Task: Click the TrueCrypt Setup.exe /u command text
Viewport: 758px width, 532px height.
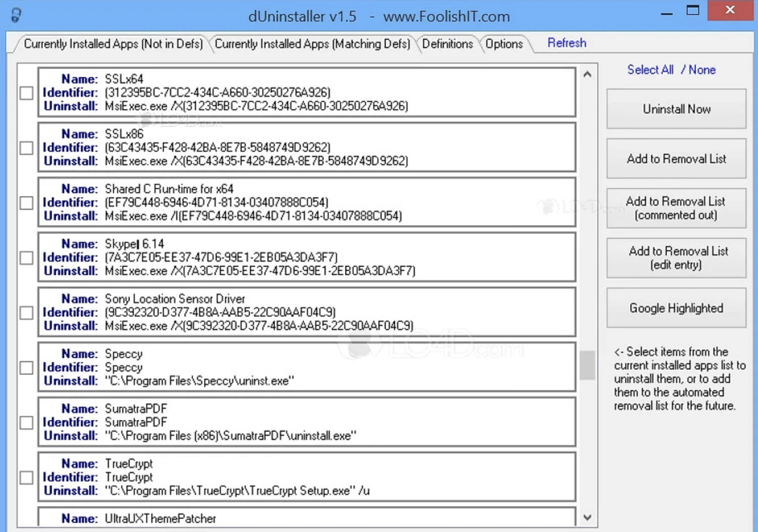Action: point(237,491)
